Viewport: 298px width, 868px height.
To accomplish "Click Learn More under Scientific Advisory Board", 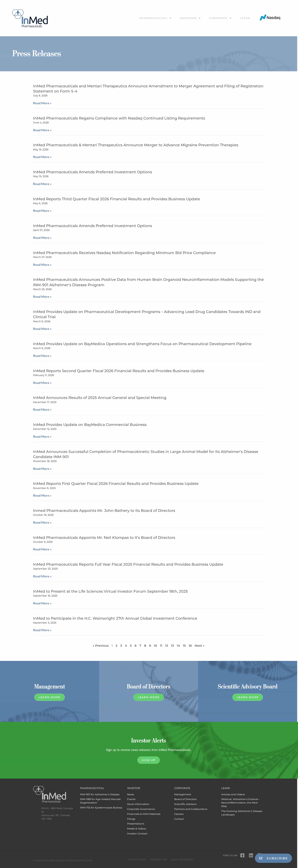I will (247, 697).
